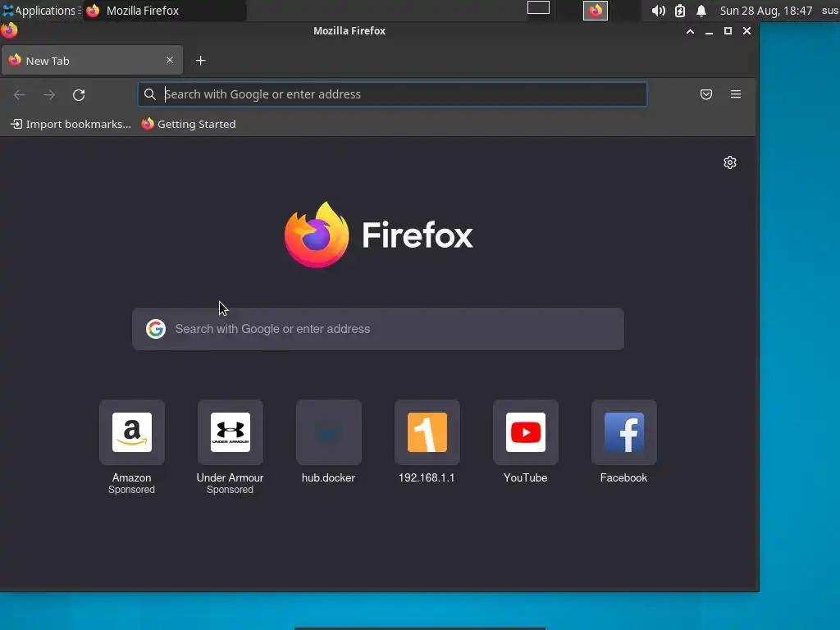Open the Getting Started bookmark
The height and width of the screenshot is (630, 840).
tap(189, 125)
